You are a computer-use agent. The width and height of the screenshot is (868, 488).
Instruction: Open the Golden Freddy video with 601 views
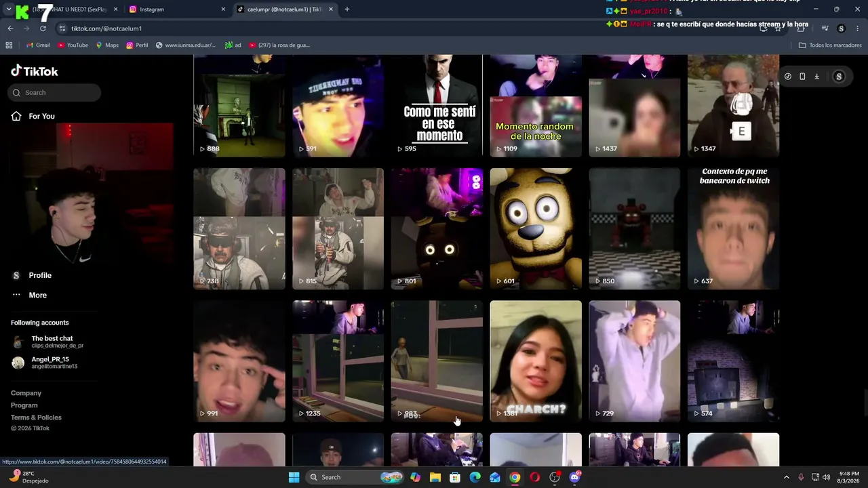click(536, 229)
